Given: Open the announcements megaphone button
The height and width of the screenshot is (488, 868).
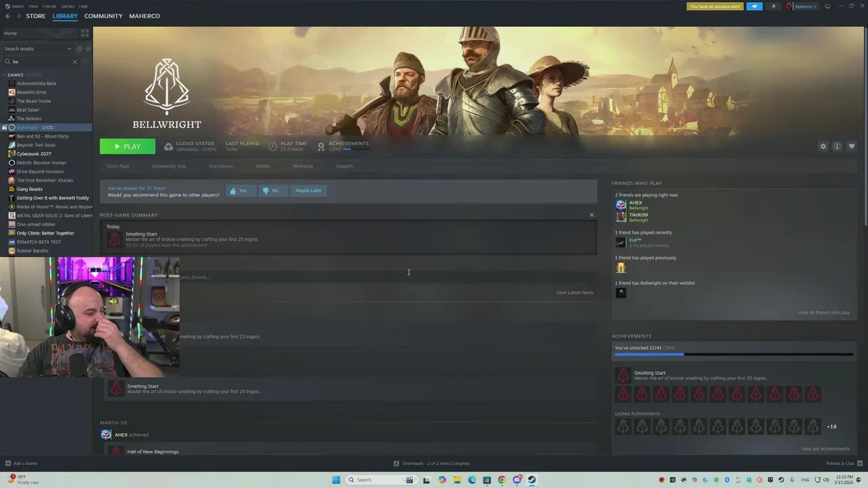Looking at the screenshot, I should (x=754, y=6).
